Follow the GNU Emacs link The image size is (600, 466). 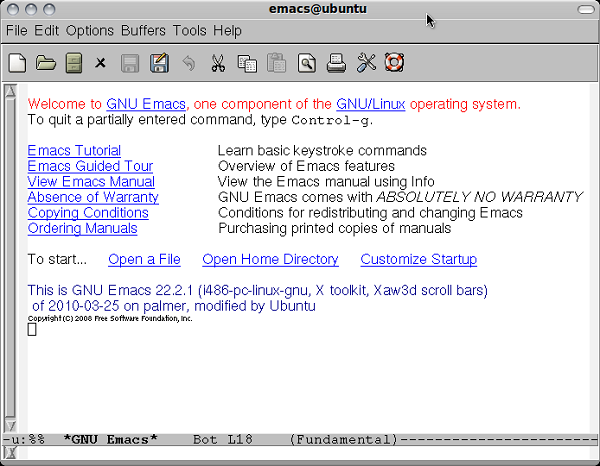tap(146, 104)
